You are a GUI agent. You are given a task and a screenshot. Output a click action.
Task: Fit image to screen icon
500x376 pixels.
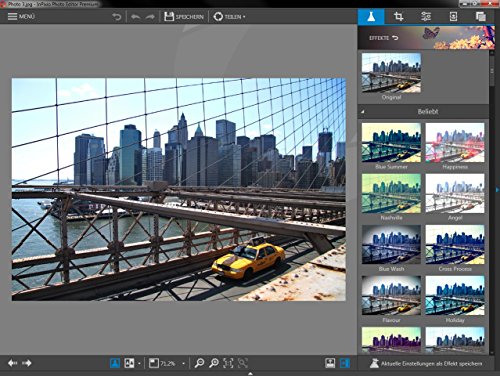[243, 363]
